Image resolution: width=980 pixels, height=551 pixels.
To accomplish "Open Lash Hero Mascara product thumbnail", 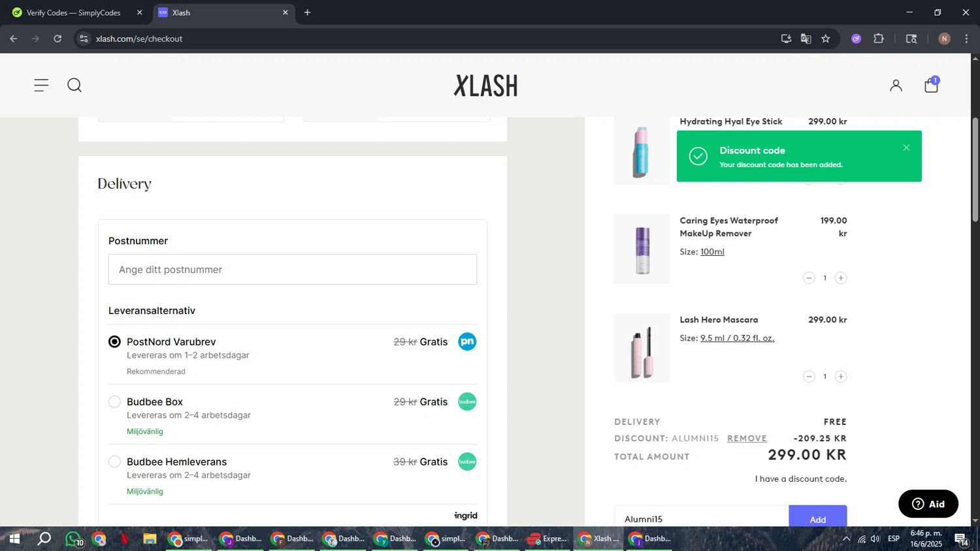I will point(642,348).
